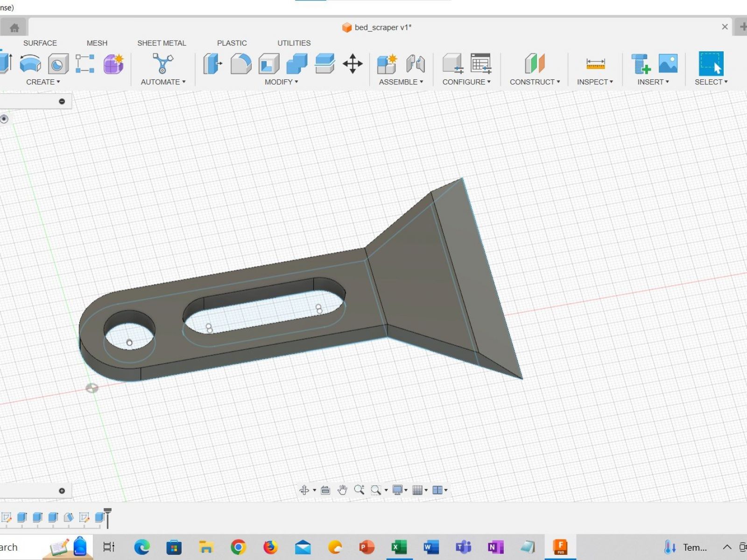The height and width of the screenshot is (560, 747).
Task: Expand the SELECT dropdown menu
Action: [711, 82]
